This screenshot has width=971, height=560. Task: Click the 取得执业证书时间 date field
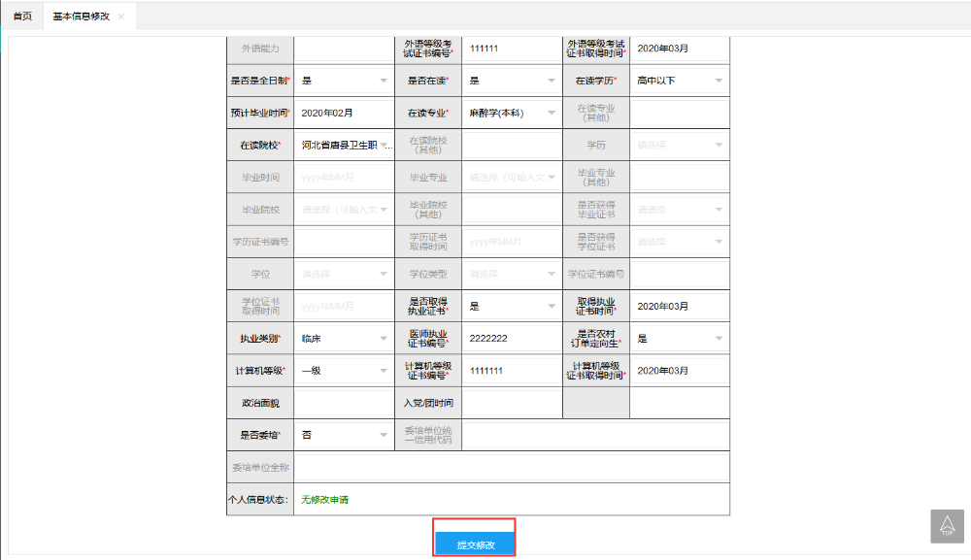(x=679, y=306)
